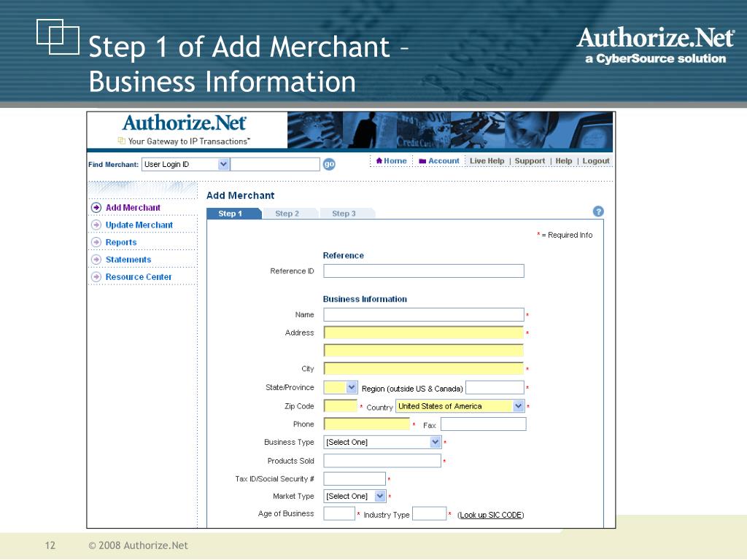Click the blue question mark help icon
The height and width of the screenshot is (560, 747).
(x=598, y=211)
